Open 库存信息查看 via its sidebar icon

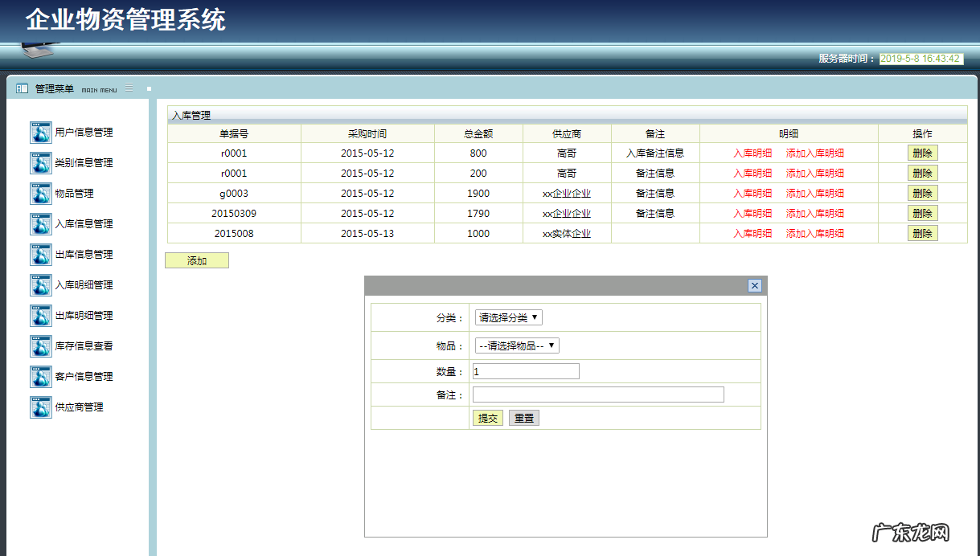[x=40, y=345]
